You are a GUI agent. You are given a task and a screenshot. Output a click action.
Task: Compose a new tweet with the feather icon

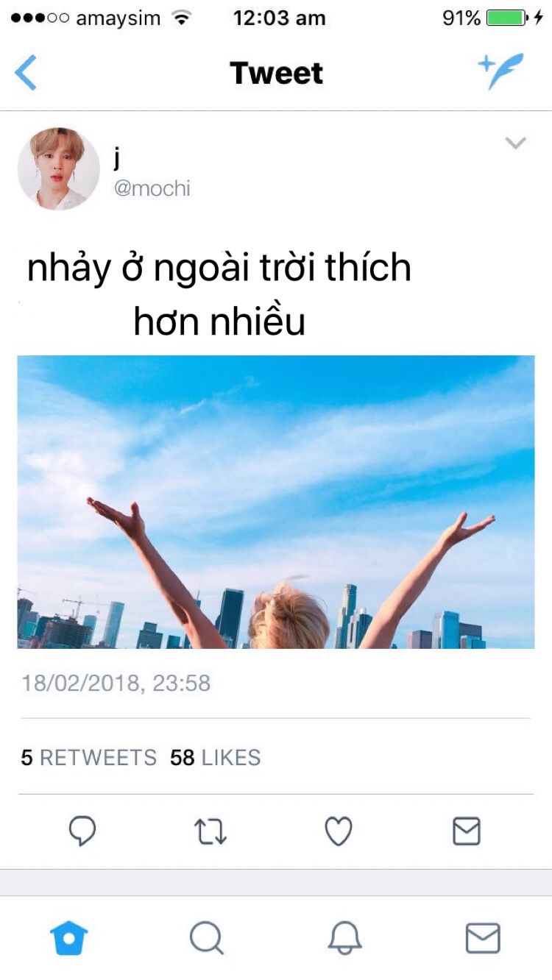coord(501,71)
